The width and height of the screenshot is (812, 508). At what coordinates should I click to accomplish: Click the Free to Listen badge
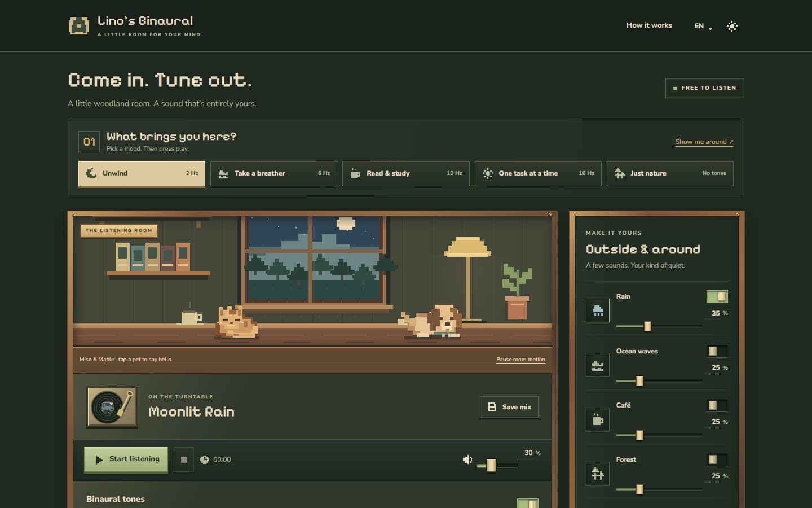(705, 88)
